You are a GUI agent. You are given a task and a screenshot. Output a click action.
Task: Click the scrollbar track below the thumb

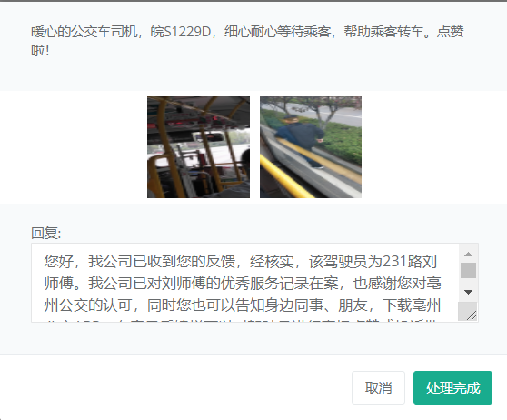coord(468,282)
